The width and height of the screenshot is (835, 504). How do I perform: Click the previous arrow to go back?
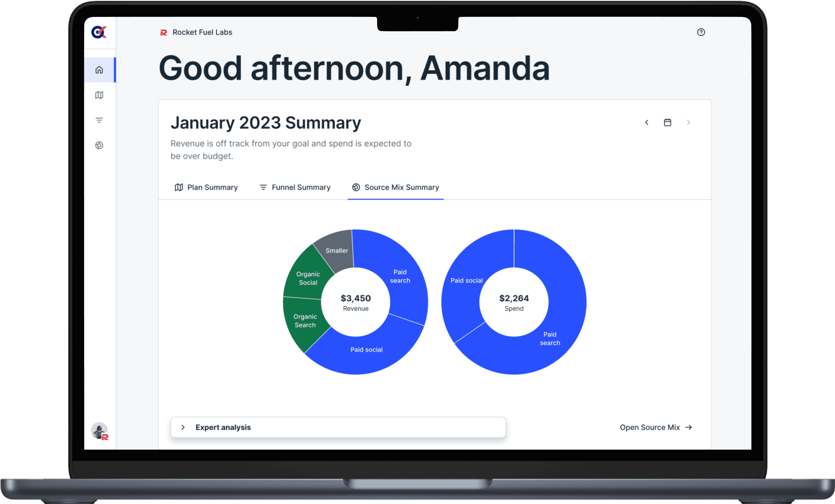click(x=646, y=123)
